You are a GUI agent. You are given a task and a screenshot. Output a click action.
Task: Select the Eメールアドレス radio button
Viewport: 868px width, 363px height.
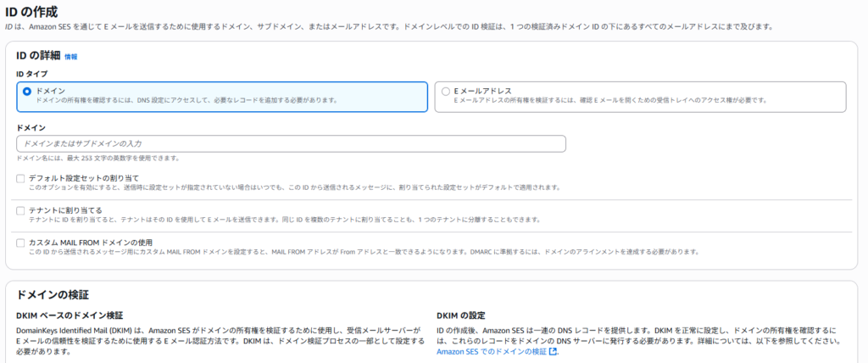446,90
